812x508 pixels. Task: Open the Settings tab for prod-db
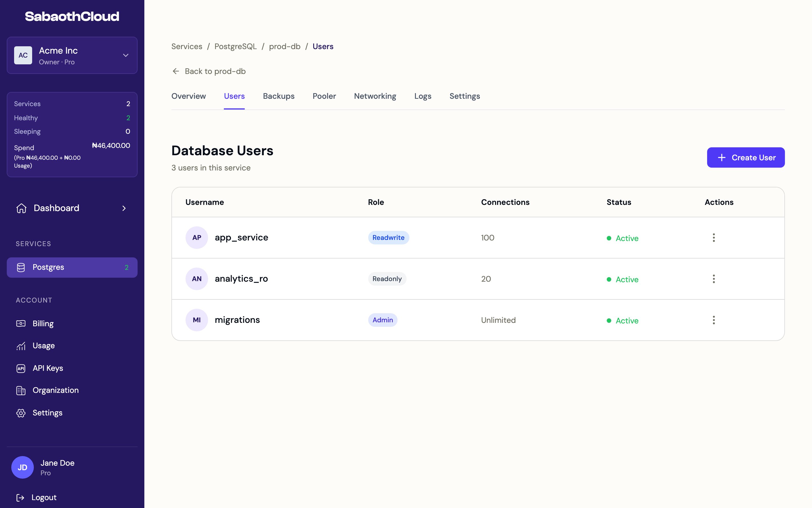[465, 96]
